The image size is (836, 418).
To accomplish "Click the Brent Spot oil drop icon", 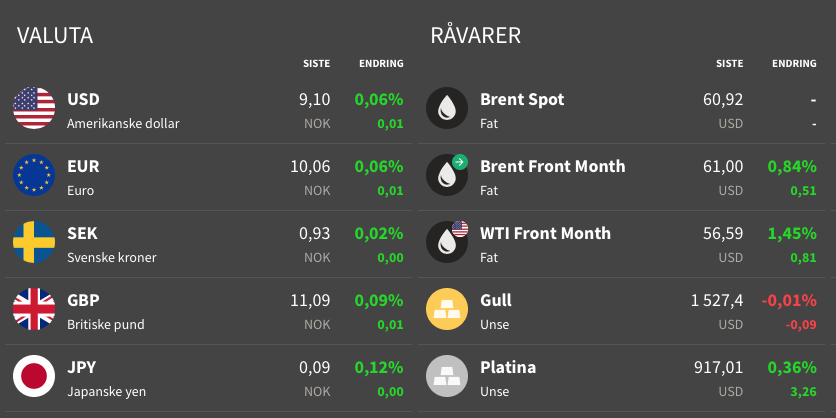I will [447, 108].
